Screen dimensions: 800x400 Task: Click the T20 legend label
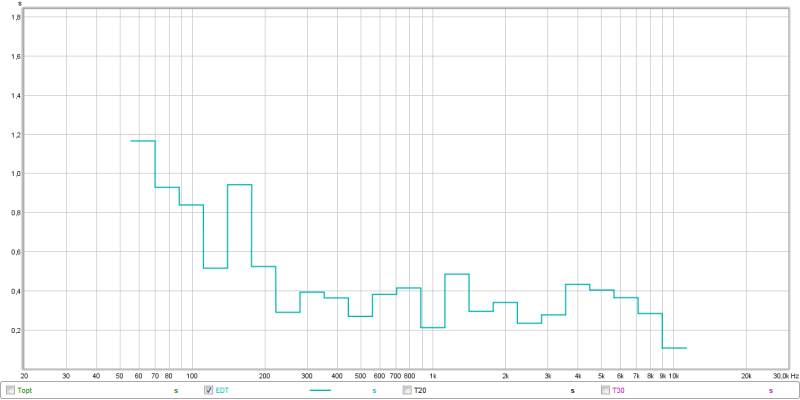[x=421, y=390]
